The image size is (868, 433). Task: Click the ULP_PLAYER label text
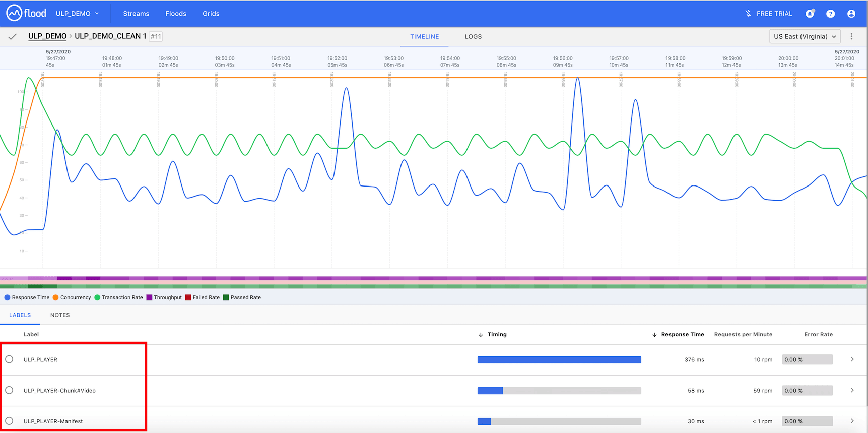click(40, 360)
